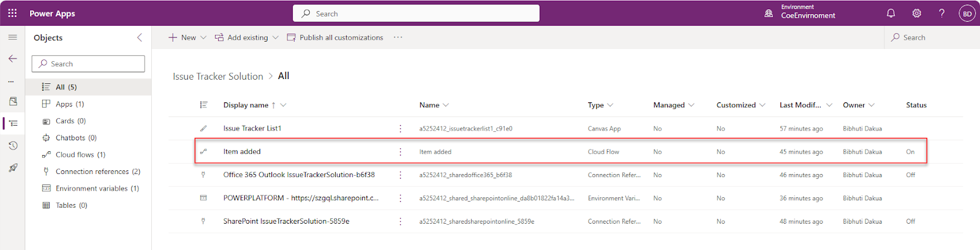Click Power Apps title in header
Viewport: 980px width, 250px height.
[52, 13]
